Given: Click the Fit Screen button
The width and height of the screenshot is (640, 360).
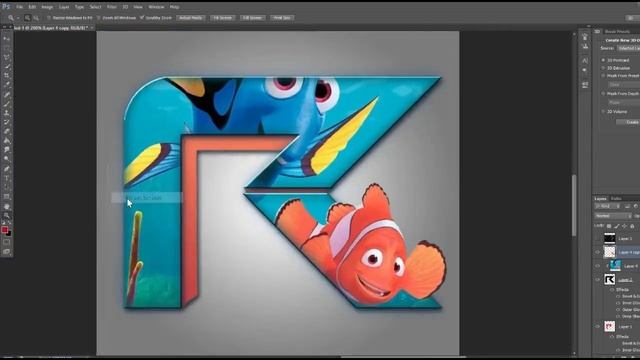Looking at the screenshot, I should pyautogui.click(x=222, y=18).
